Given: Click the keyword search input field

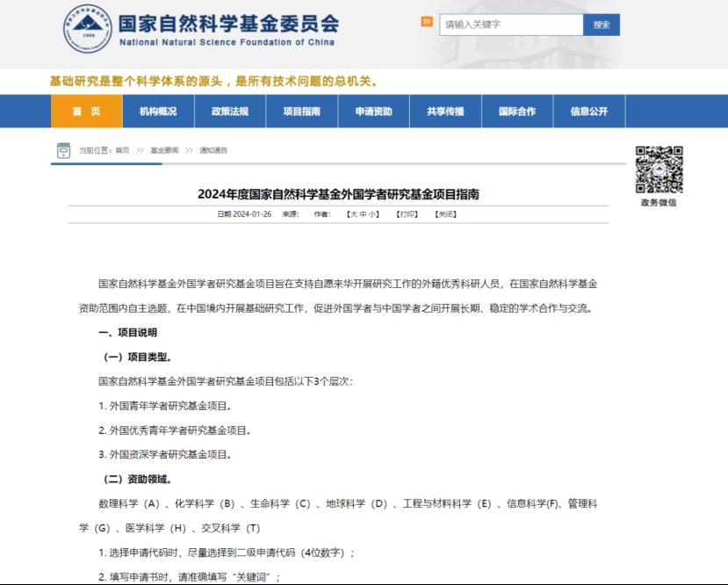Looking at the screenshot, I should coord(511,25).
